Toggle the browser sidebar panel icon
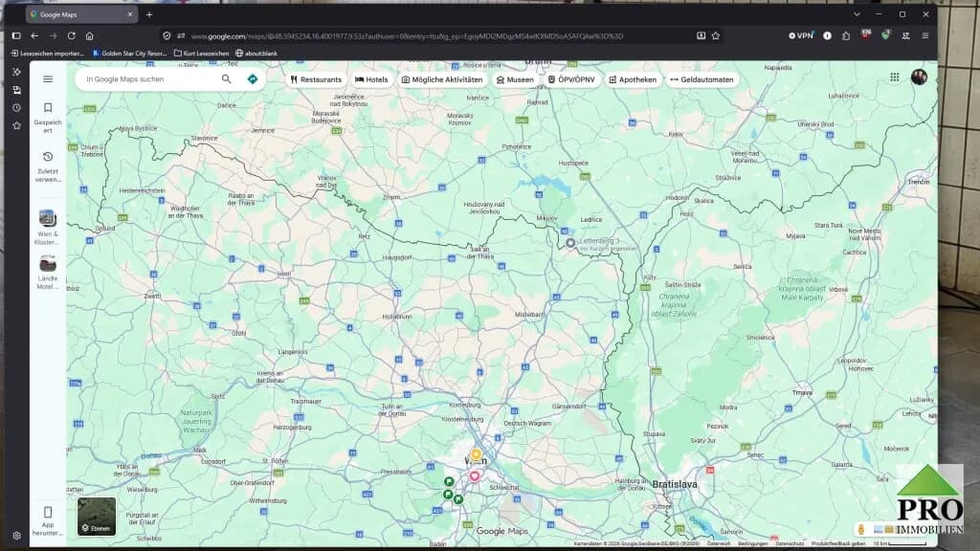The height and width of the screenshot is (551, 980). point(17,35)
